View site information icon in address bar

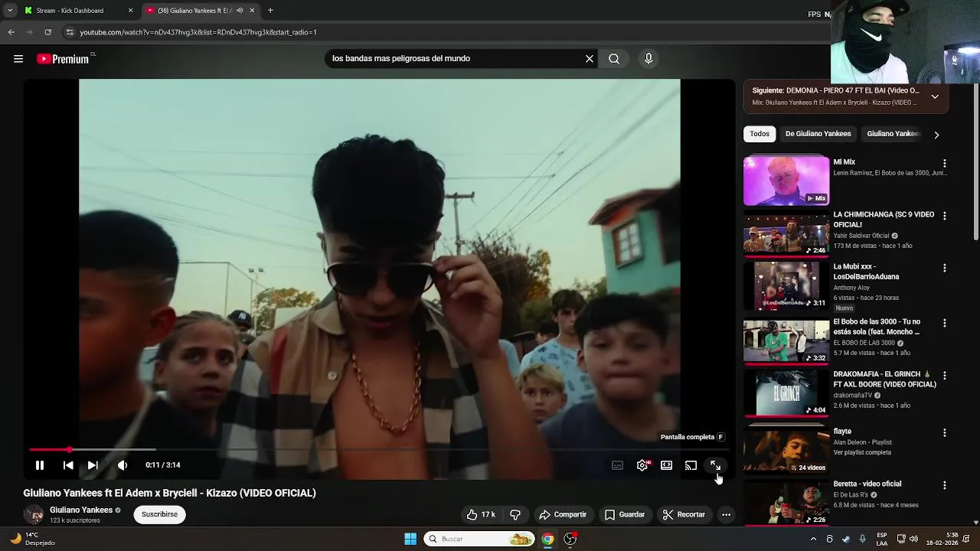point(70,32)
